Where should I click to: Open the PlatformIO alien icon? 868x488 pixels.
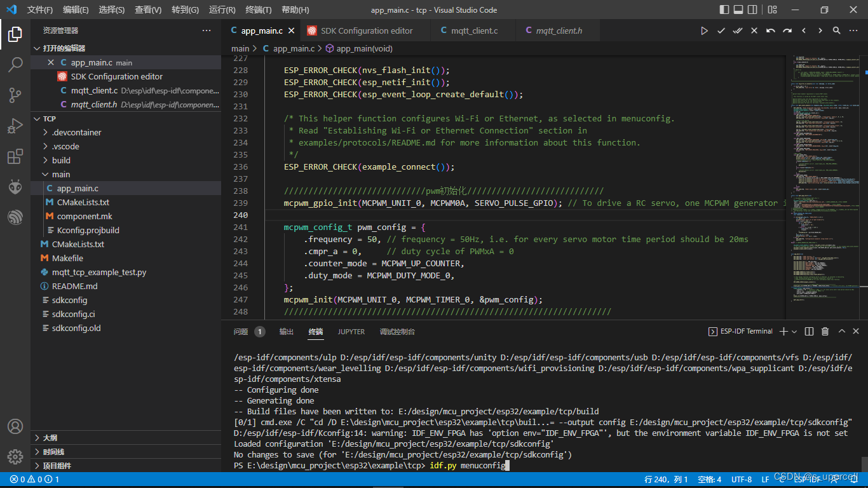pyautogui.click(x=15, y=187)
